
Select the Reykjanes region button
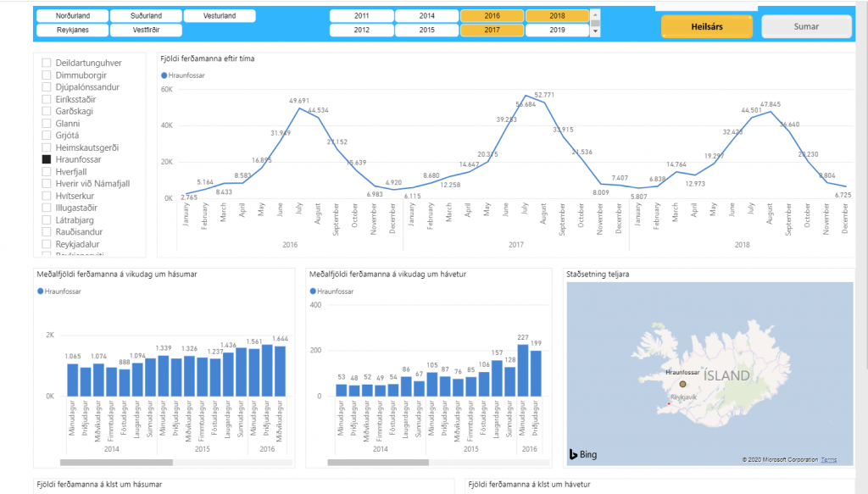click(x=73, y=30)
